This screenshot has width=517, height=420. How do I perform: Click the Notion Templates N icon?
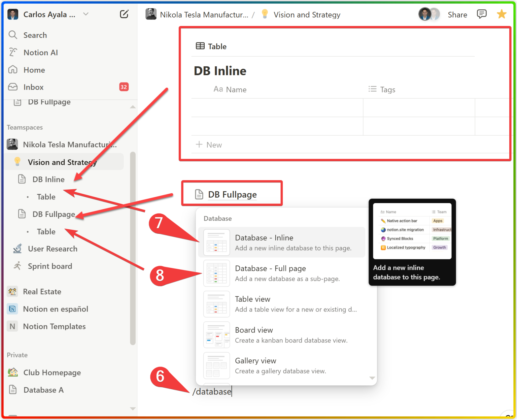[12, 326]
